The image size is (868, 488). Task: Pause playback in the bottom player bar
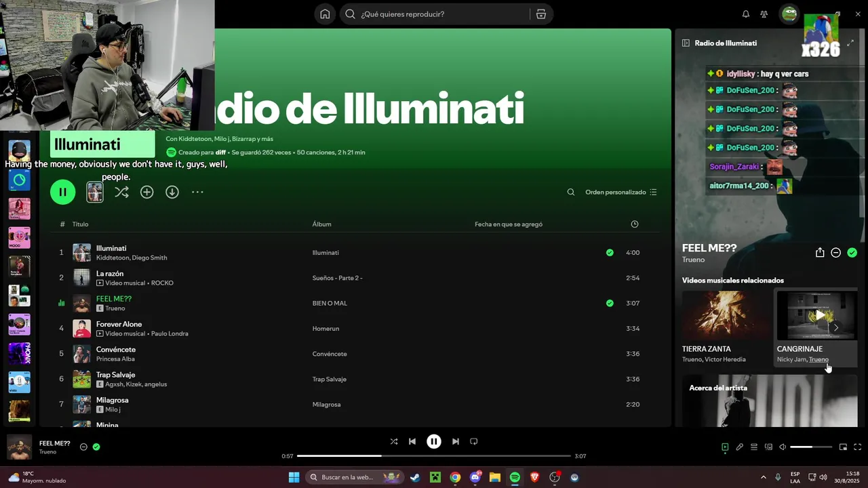pos(434,442)
